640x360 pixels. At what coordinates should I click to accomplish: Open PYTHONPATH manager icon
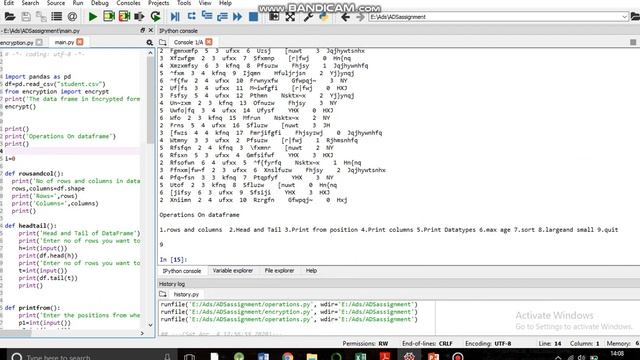click(x=324, y=17)
